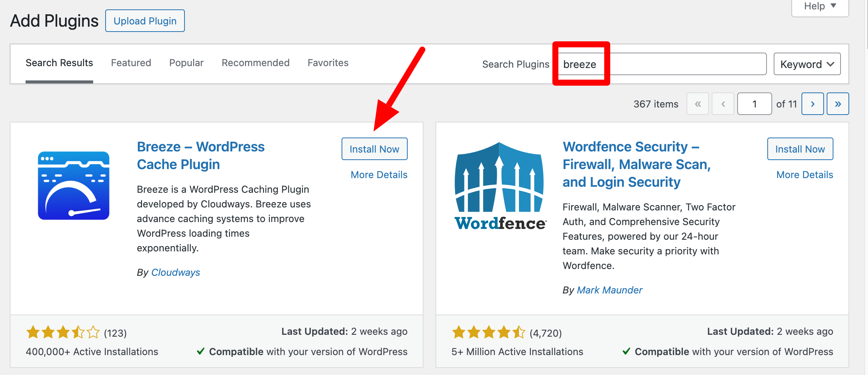Screen dimensions: 868x375
Task: Open the Favorites tab
Action: [x=328, y=63]
